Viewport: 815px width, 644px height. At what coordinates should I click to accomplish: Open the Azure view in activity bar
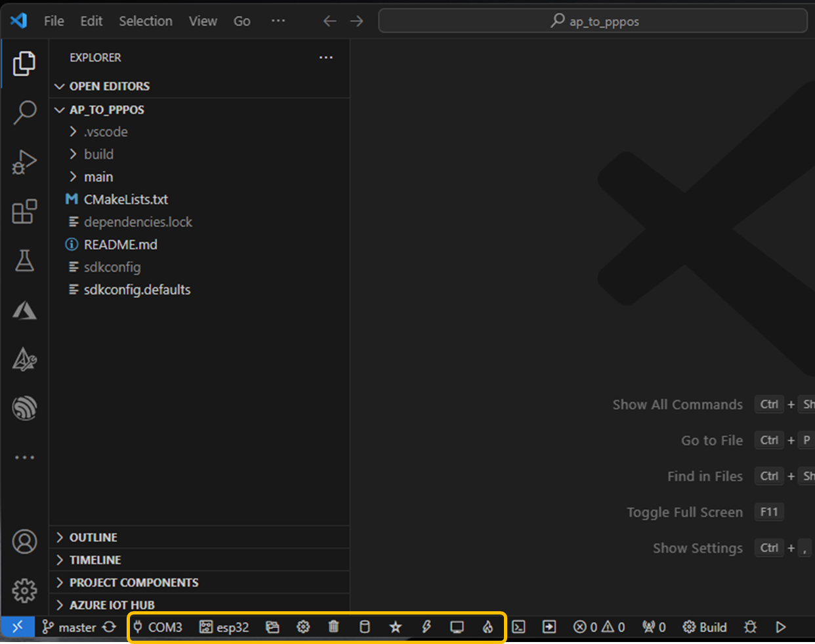pyautogui.click(x=24, y=310)
